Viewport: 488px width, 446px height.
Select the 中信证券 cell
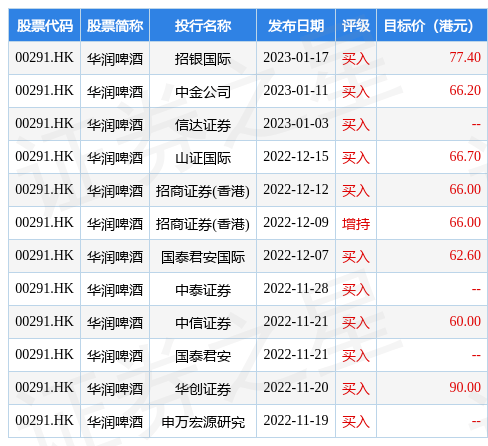click(203, 323)
